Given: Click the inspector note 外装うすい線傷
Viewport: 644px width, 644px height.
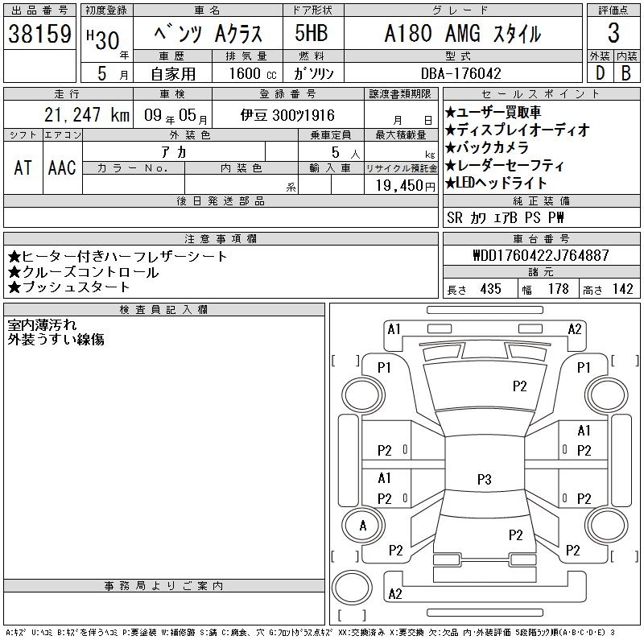Looking at the screenshot, I should [56, 339].
